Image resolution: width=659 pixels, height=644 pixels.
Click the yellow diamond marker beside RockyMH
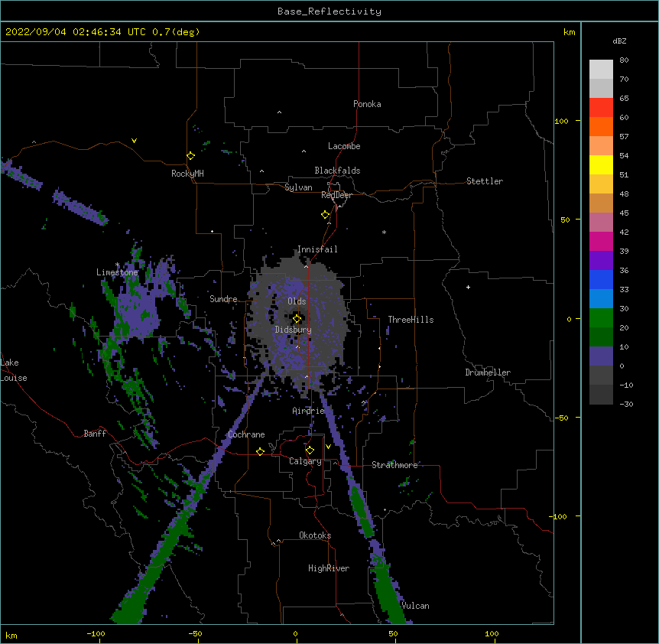(190, 156)
